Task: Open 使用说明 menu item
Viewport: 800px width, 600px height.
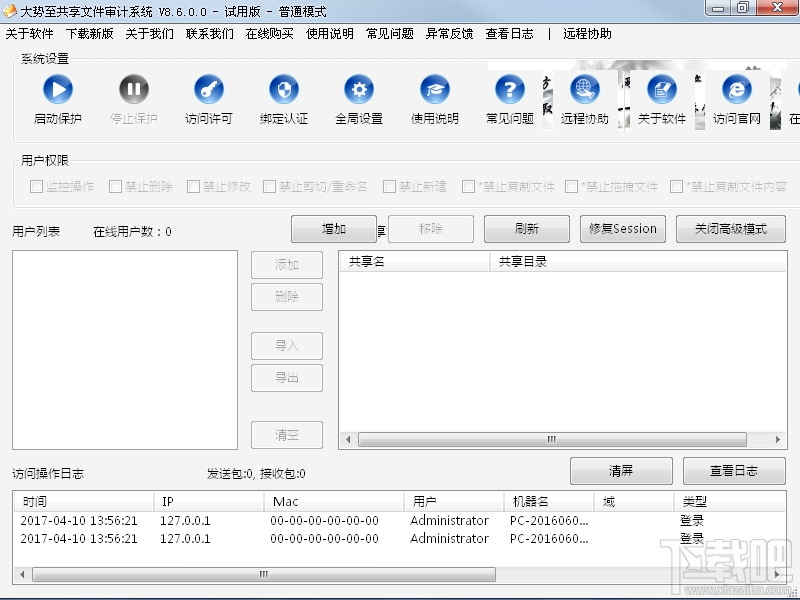Action: coord(330,34)
